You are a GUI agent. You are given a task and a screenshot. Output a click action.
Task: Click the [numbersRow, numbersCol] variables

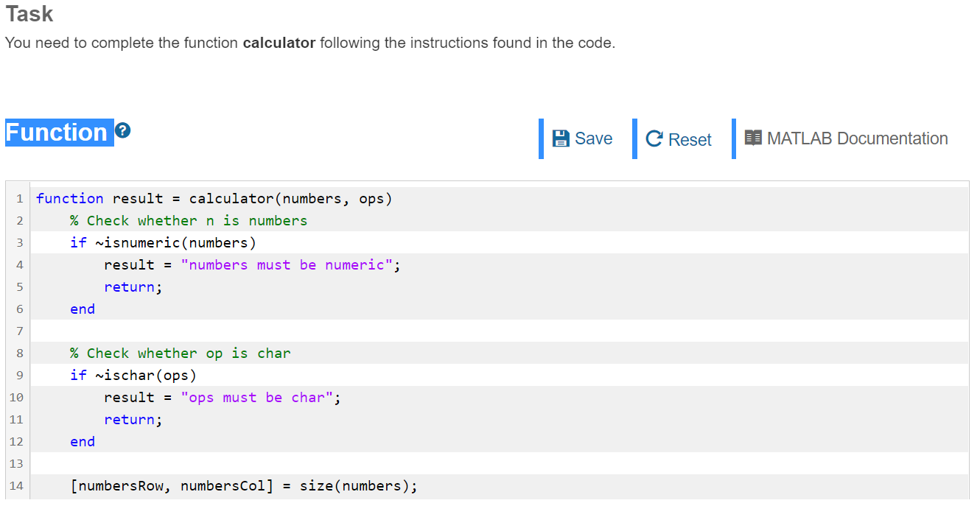[x=172, y=486]
